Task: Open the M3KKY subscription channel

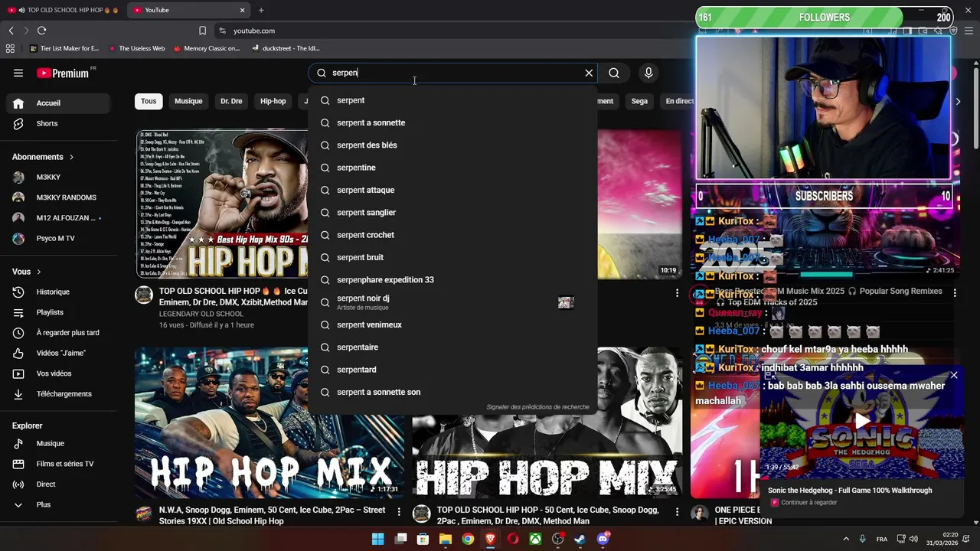Action: (60, 177)
